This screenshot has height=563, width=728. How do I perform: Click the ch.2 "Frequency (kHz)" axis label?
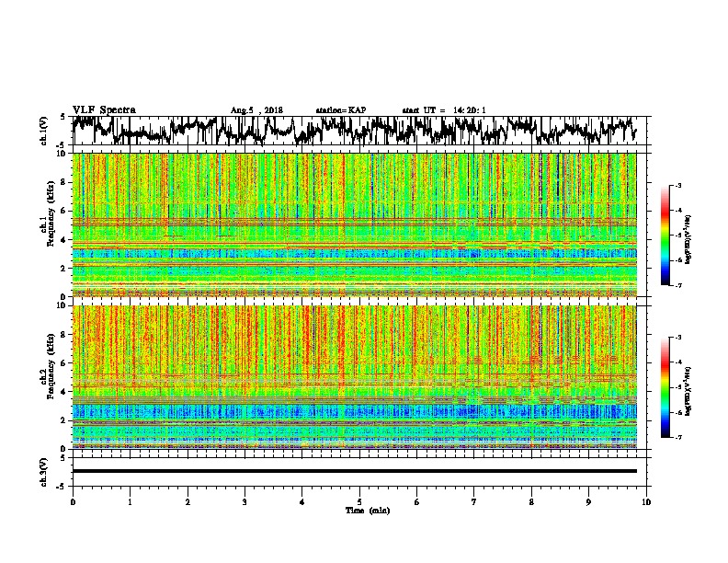51,365
